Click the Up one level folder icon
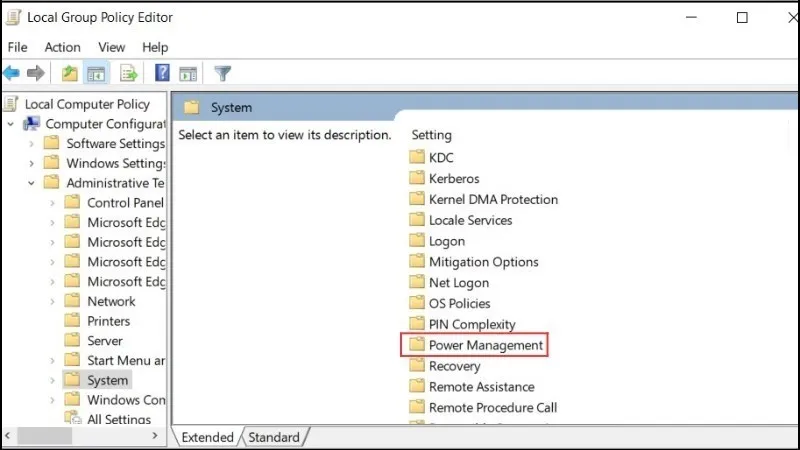The height and width of the screenshot is (450, 800). click(69, 73)
